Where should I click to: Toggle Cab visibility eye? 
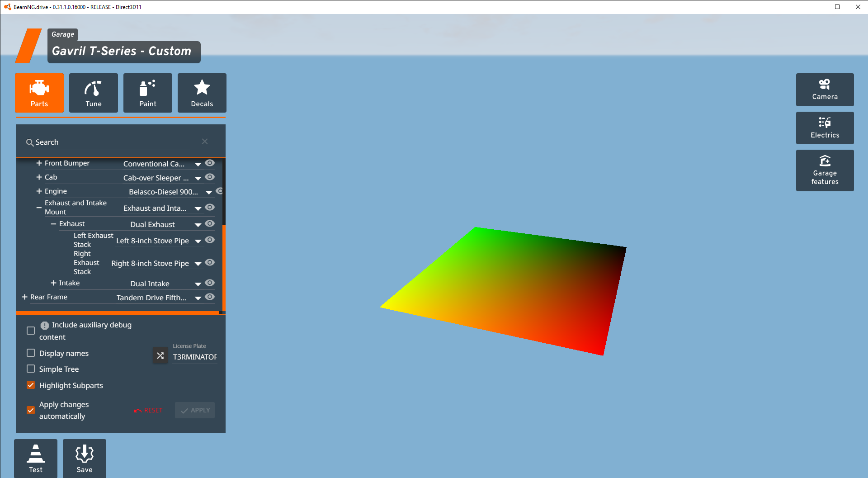click(x=210, y=177)
